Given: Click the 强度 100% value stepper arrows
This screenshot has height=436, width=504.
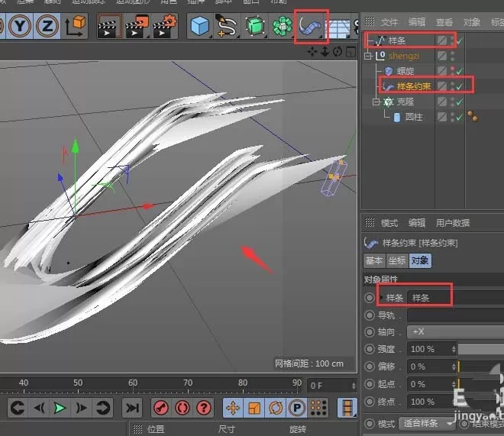Looking at the screenshot, I should pos(454,349).
